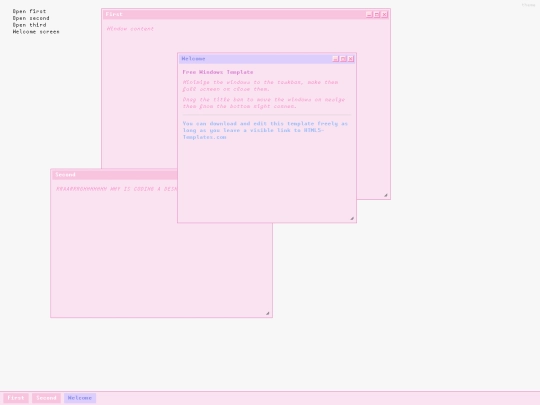This screenshot has width=540, height=405.
Task: Click the theme link in the top corner
Action: click(528, 5)
